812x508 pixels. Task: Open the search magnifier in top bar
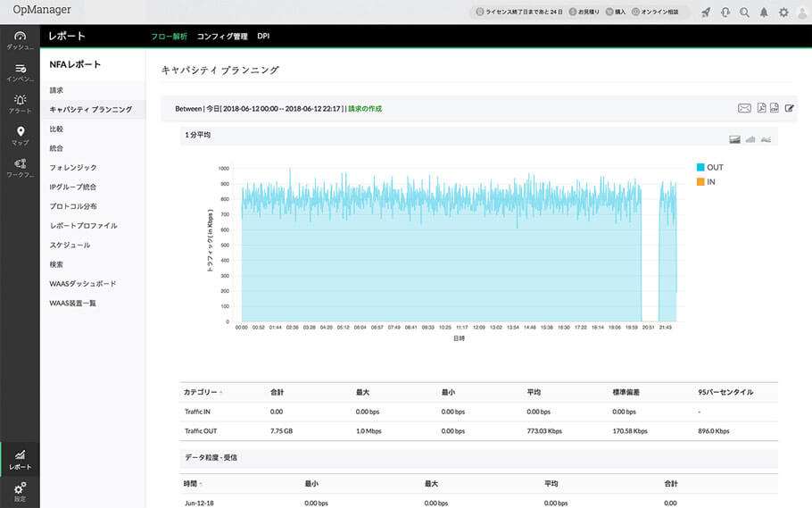[744, 12]
